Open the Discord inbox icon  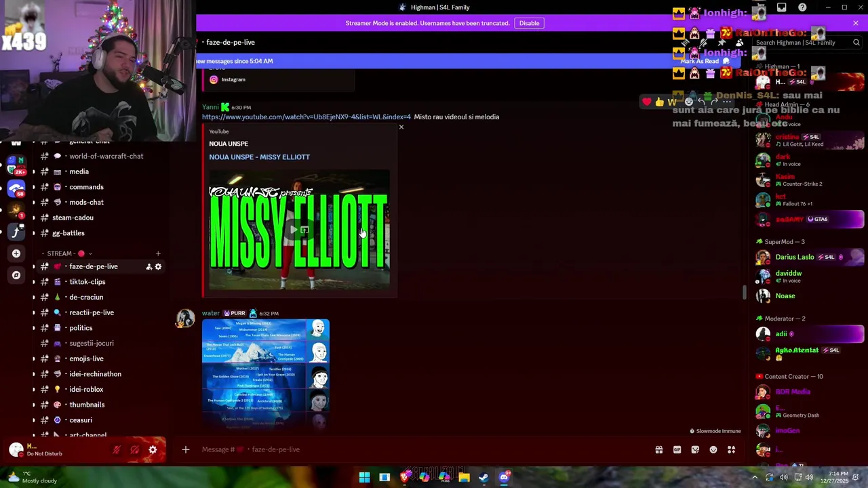(x=782, y=7)
